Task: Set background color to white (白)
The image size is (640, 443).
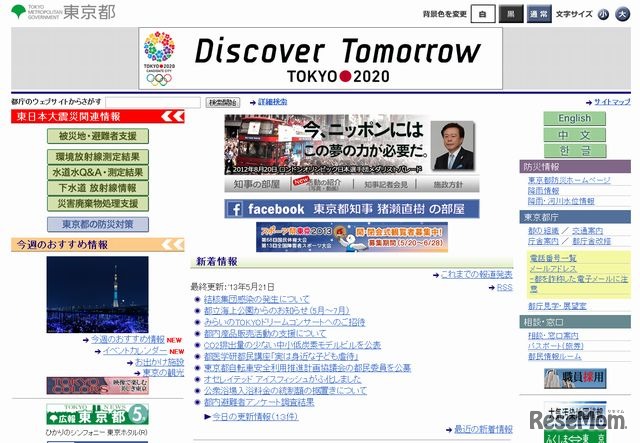Action: [x=483, y=14]
